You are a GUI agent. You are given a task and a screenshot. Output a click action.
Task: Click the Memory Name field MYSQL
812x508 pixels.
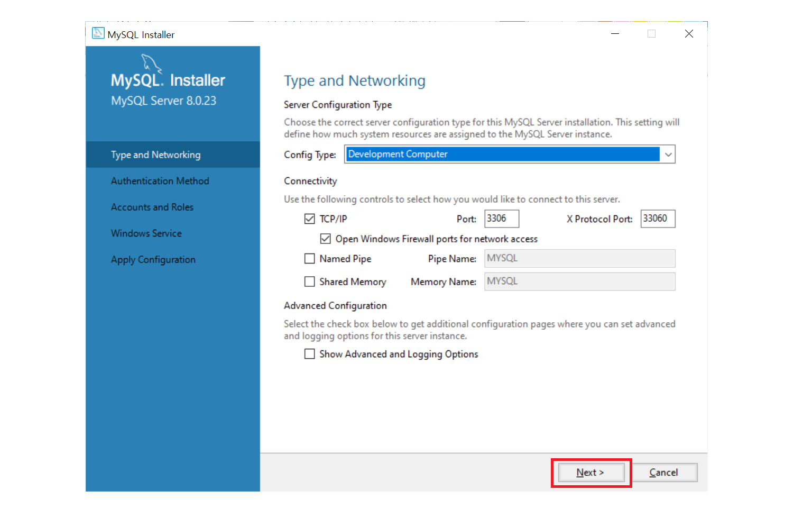(580, 282)
